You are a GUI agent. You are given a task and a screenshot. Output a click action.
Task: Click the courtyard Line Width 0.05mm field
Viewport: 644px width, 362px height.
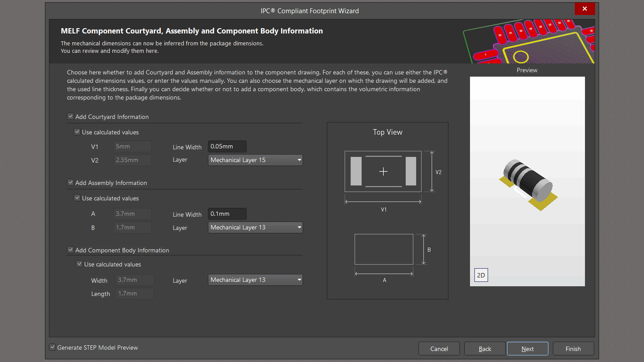[x=227, y=146]
